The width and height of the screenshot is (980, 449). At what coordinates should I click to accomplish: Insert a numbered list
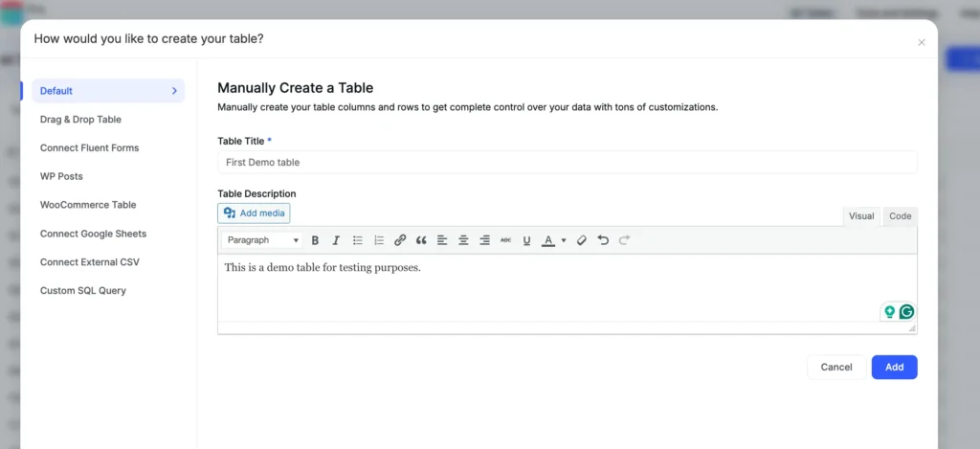click(x=379, y=240)
